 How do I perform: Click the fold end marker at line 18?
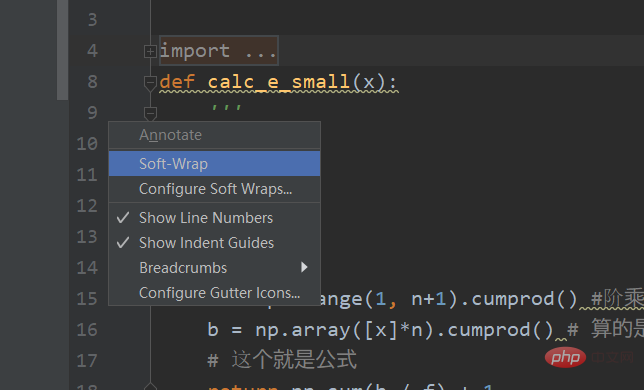click(x=150, y=386)
